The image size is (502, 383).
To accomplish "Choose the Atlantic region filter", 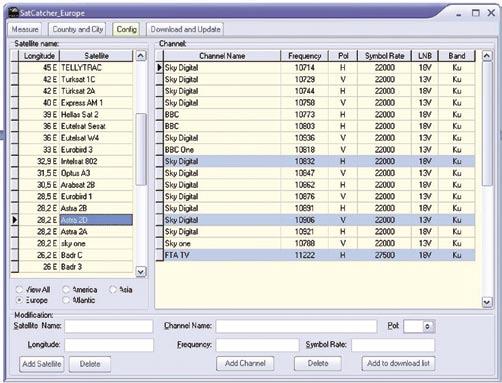I will (x=66, y=300).
